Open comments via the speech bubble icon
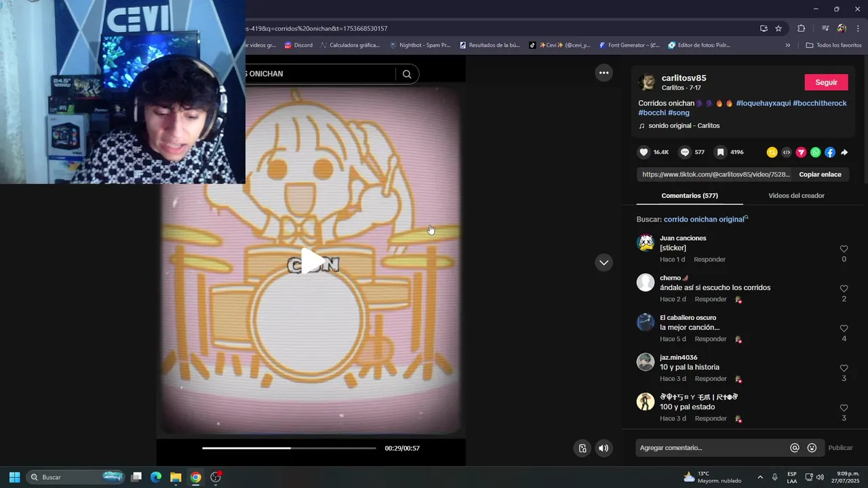This screenshot has height=488, width=868. click(685, 152)
